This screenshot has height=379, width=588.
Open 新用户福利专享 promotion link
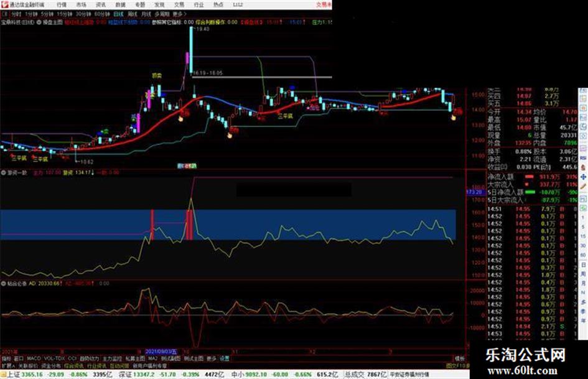[x=150, y=366]
